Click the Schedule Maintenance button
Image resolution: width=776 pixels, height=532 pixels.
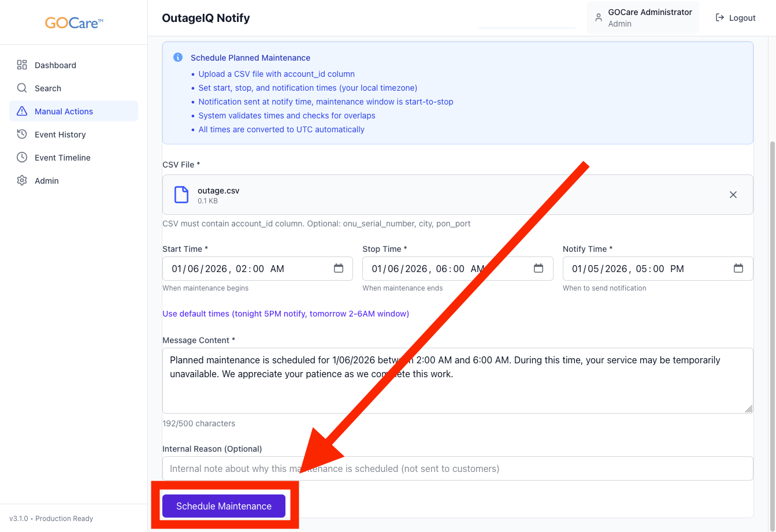coord(224,506)
